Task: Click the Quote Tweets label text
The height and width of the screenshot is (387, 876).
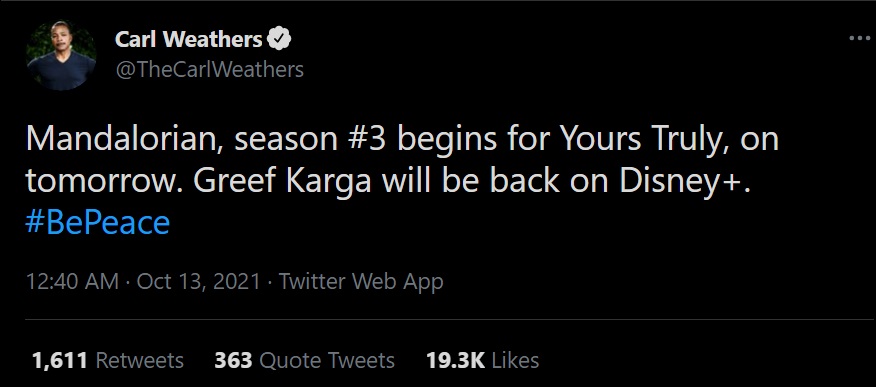Action: point(327,360)
